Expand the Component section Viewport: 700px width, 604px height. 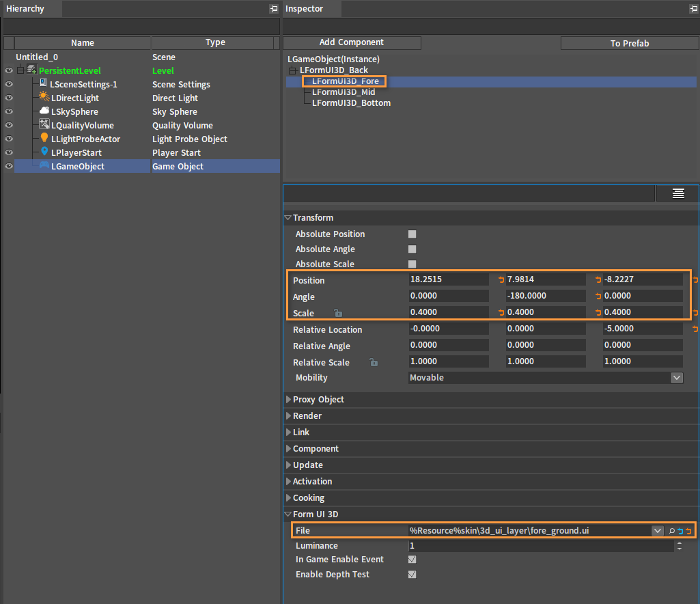(x=288, y=448)
